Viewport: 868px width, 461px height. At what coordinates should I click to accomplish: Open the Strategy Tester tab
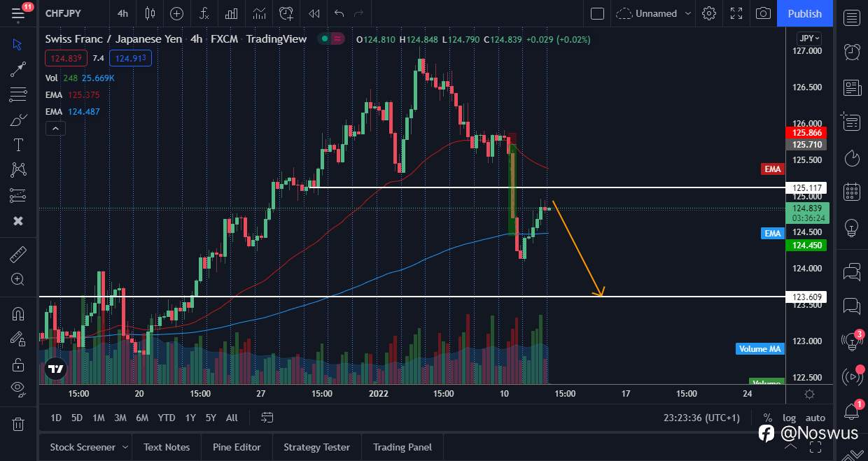[316, 447]
